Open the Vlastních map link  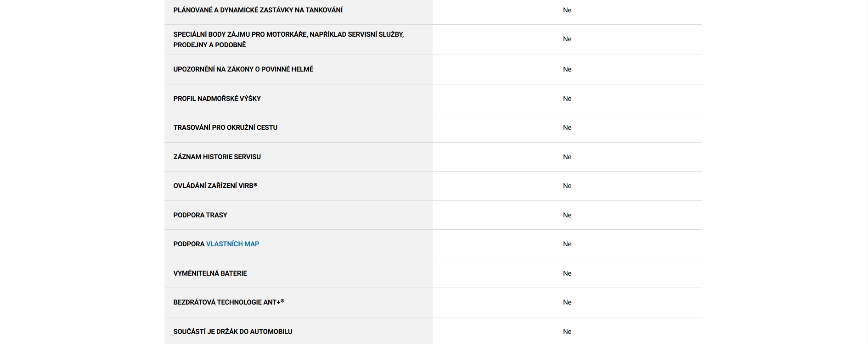[232, 244]
